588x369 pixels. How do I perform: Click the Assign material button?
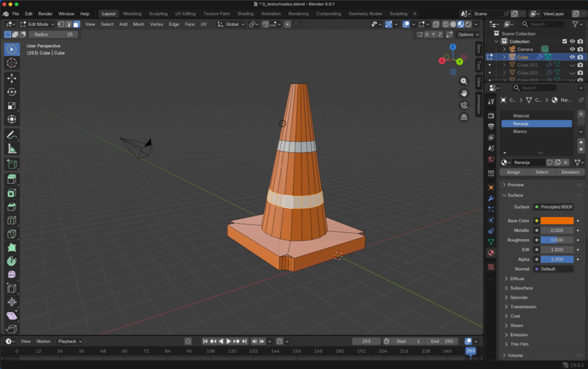513,172
